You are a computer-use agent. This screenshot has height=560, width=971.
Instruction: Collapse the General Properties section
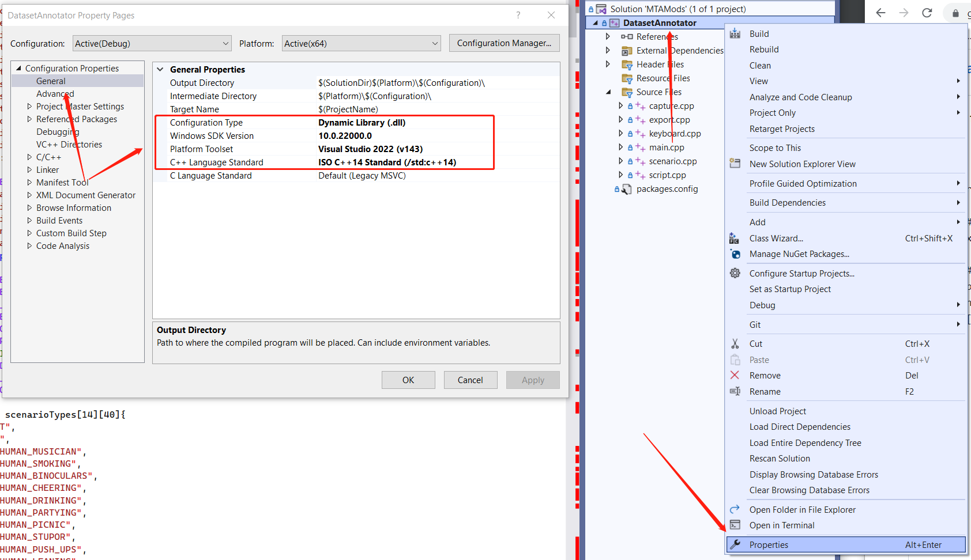point(160,69)
